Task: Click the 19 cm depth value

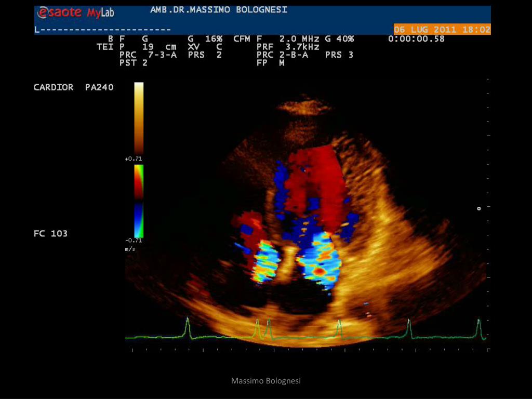Action: tap(159, 47)
